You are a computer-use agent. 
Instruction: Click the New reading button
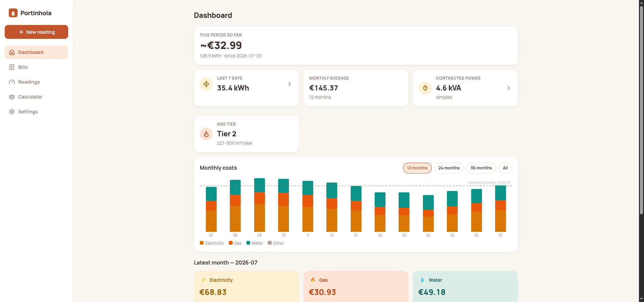(36, 32)
